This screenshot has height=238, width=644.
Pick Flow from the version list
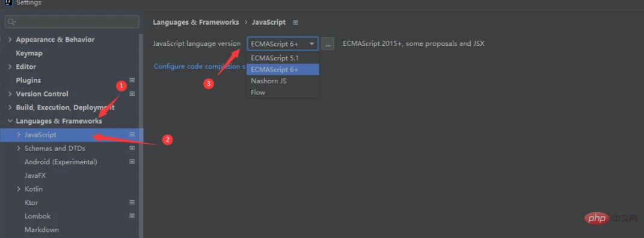pyautogui.click(x=283, y=92)
